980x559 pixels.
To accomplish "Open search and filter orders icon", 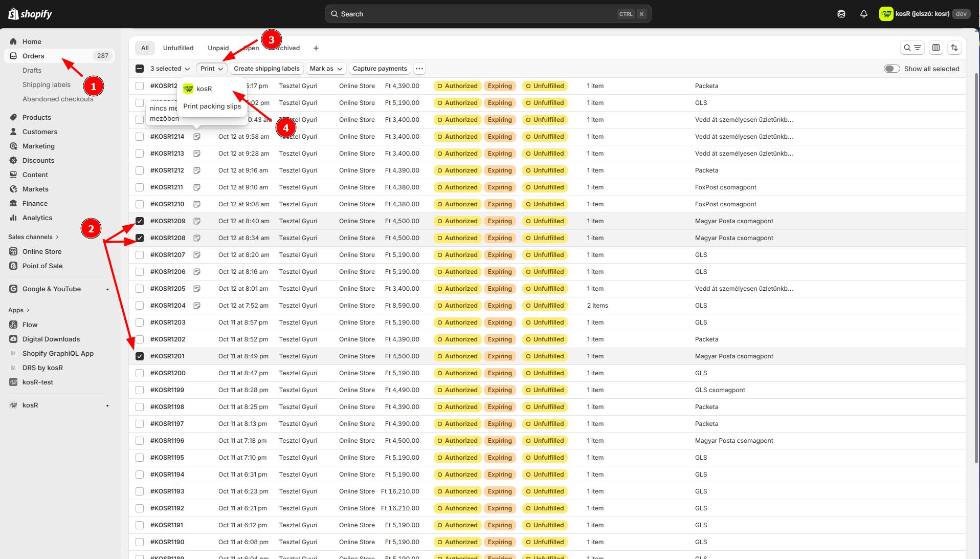I will point(912,48).
